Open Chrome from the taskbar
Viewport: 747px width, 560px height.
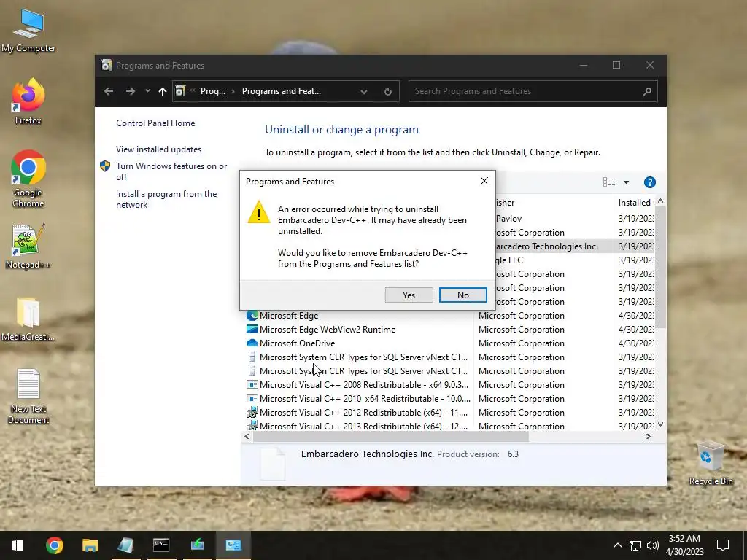(54, 545)
